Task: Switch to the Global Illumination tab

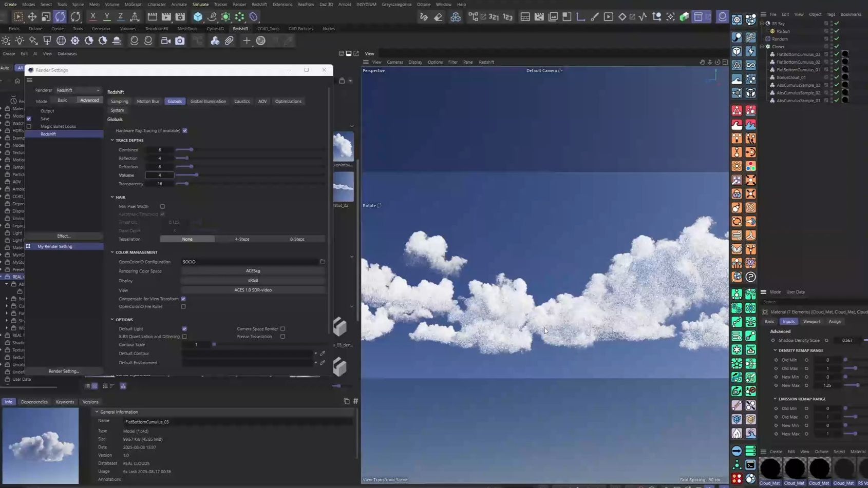Action: coord(208,102)
